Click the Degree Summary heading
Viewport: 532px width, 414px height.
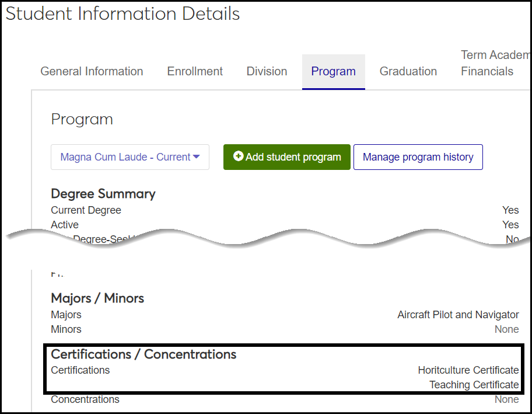point(103,194)
